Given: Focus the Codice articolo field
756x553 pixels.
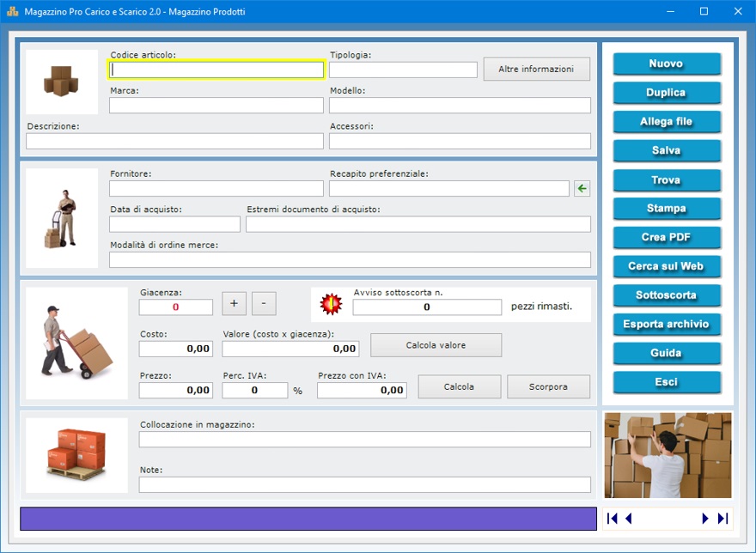Looking at the screenshot, I should pyautogui.click(x=216, y=70).
